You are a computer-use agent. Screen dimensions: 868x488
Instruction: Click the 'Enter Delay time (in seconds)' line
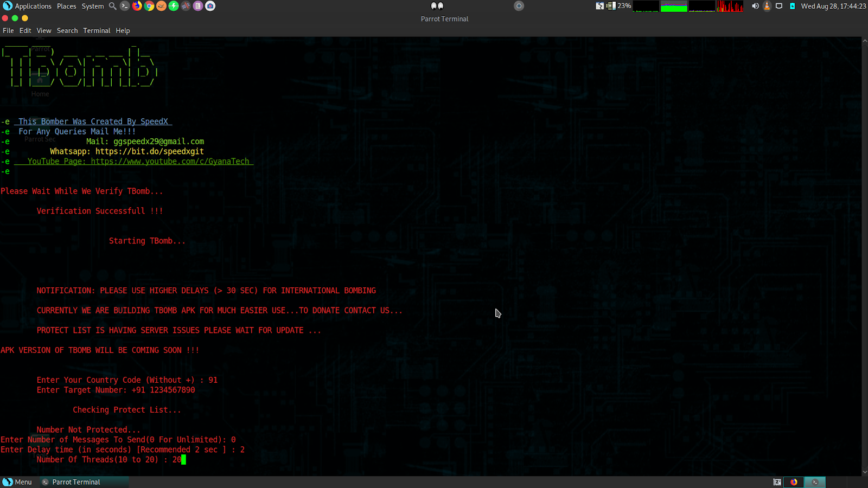pyautogui.click(x=123, y=450)
